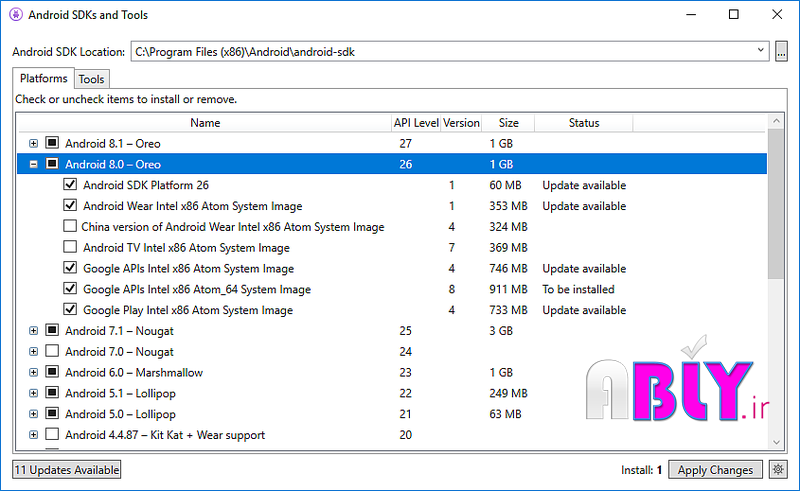Select 'Android SDK Platform 26' row text
This screenshot has width=800, height=491.
click(146, 185)
